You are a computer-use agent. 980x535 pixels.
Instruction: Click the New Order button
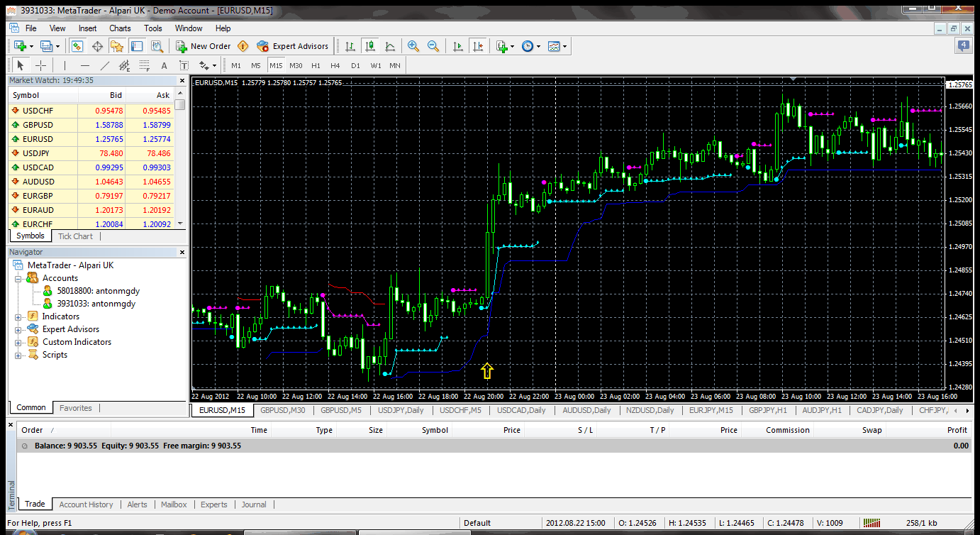pyautogui.click(x=204, y=46)
